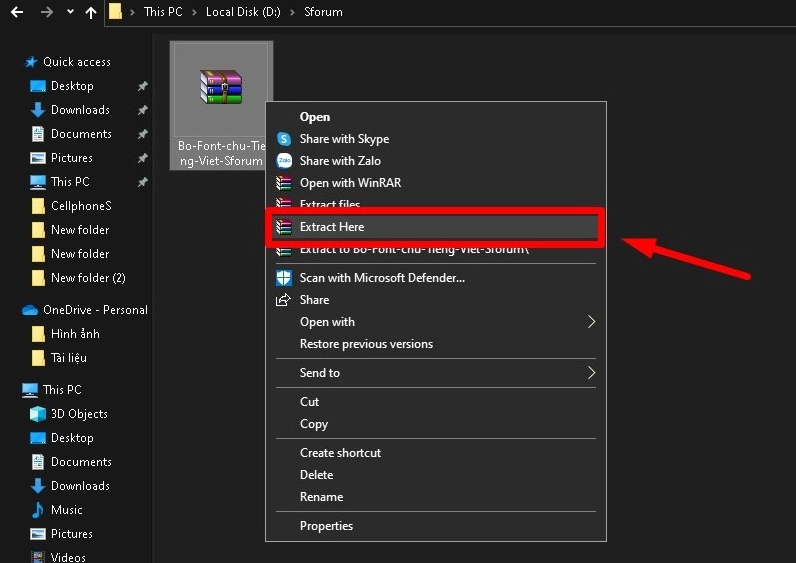
Task: Click the pin icon beside Documents
Action: coord(143,134)
